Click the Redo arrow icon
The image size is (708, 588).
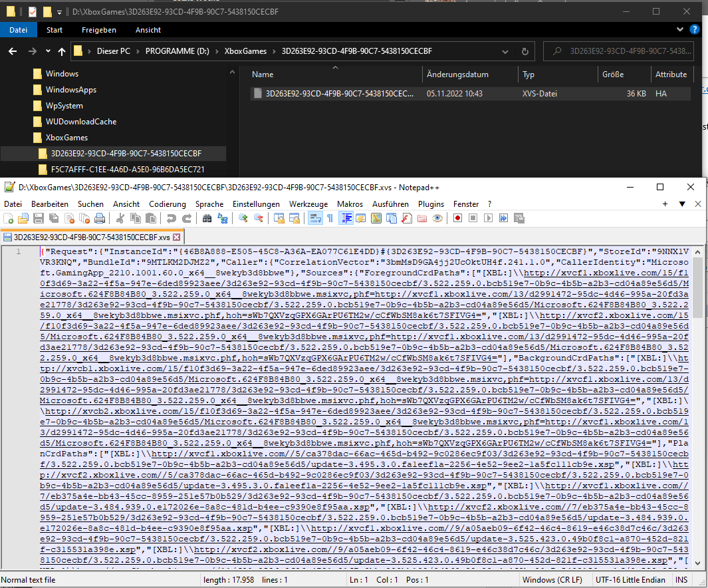(186, 219)
